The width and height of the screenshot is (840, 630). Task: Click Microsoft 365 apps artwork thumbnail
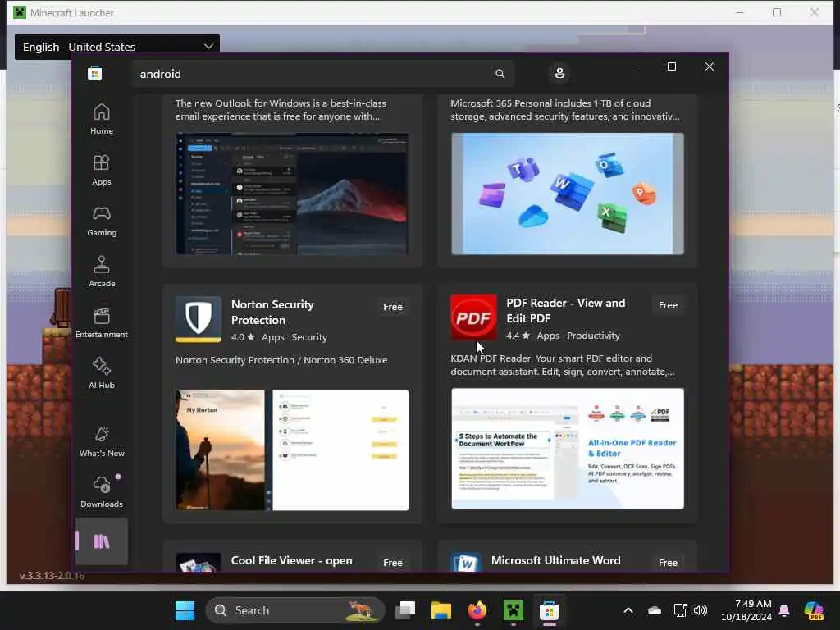pos(568,194)
